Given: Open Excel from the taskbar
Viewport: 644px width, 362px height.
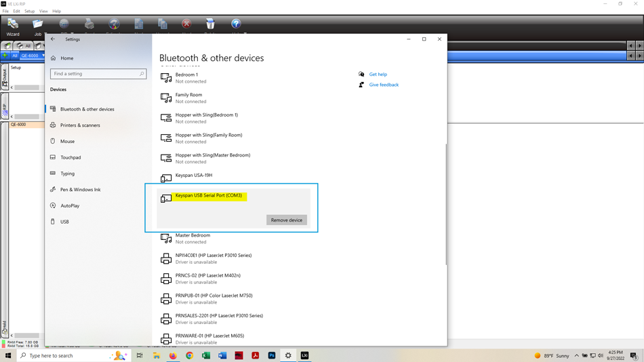Looking at the screenshot, I should tap(206, 355).
